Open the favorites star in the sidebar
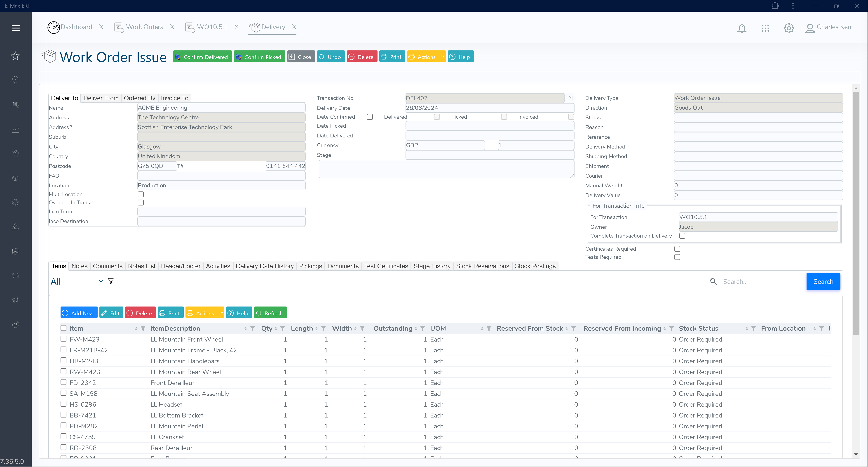868x467 pixels. click(x=16, y=56)
